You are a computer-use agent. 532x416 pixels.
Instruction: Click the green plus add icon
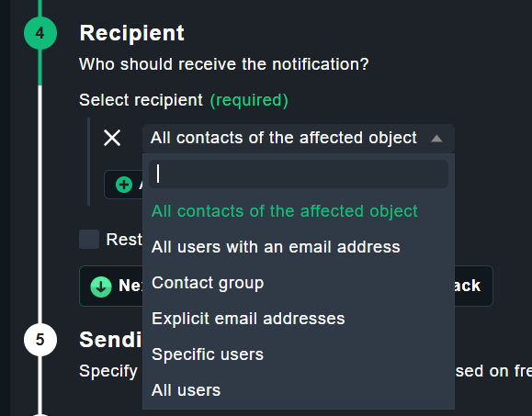(x=124, y=185)
